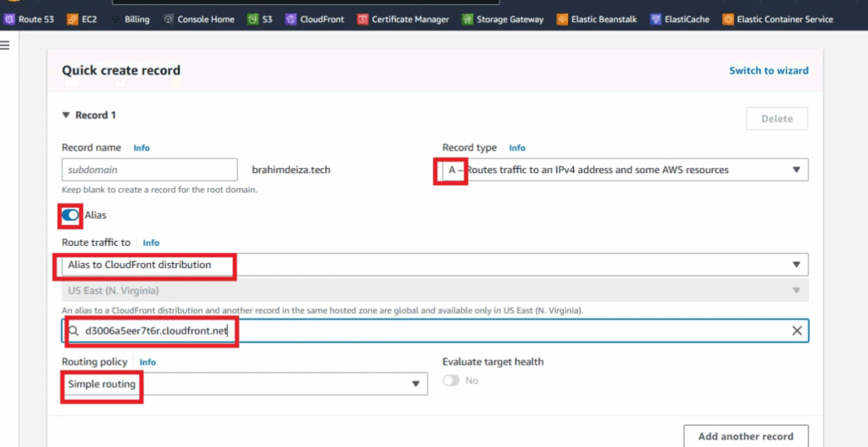The height and width of the screenshot is (447, 868).
Task: Open the Certificate Manager shortcut icon
Action: point(363,20)
